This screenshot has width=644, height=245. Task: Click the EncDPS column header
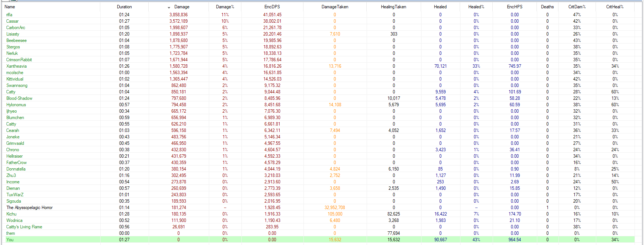coord(272,7)
